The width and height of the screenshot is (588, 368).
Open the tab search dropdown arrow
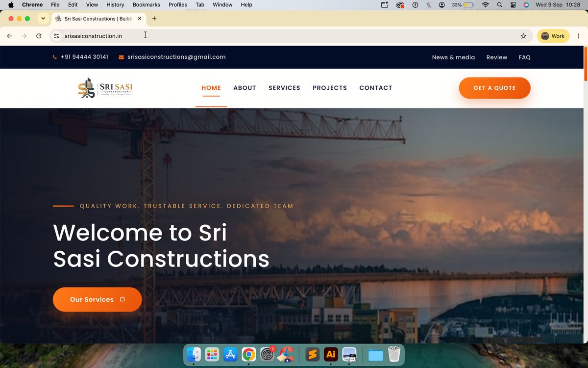[43, 19]
